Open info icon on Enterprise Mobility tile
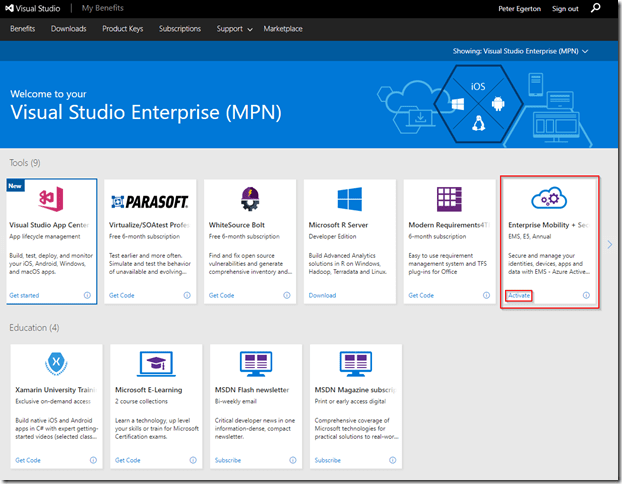Image resolution: width=622 pixels, height=484 pixels. [x=586, y=295]
